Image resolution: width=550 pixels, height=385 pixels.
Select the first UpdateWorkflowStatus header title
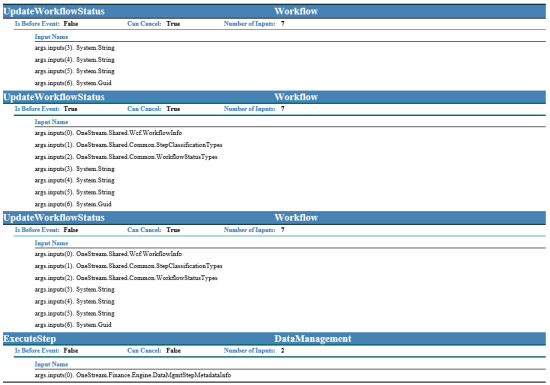coord(54,11)
